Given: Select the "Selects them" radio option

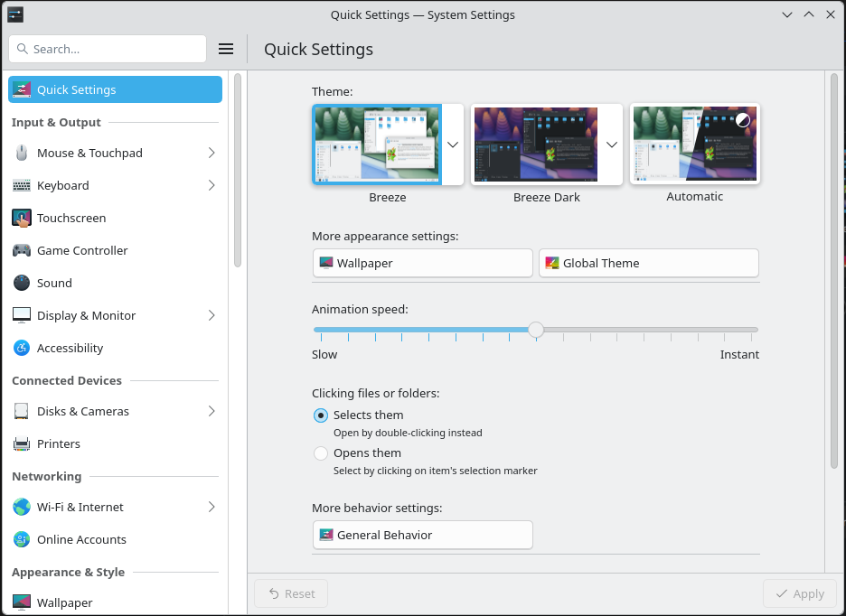Looking at the screenshot, I should [x=321, y=415].
